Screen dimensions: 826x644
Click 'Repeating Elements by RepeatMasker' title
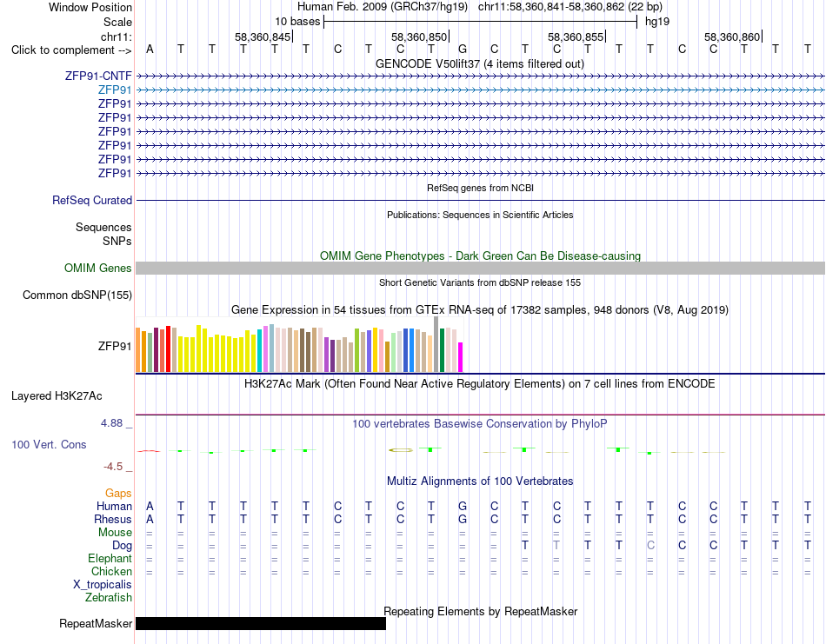[481, 611]
